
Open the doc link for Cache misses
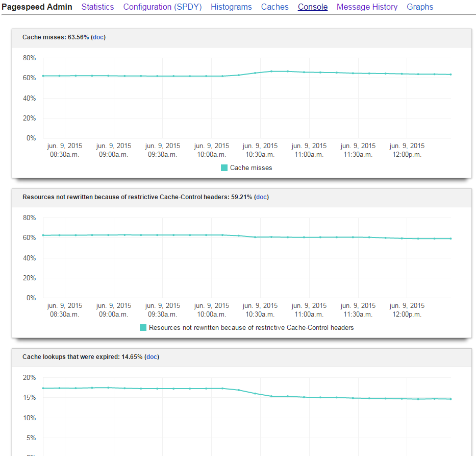coord(98,37)
